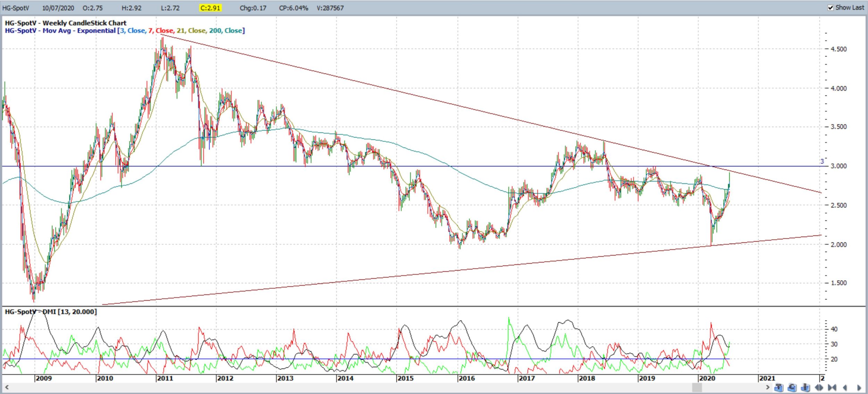Click the '3' marker on horizontal line
The width and height of the screenshot is (868, 394).
(822, 161)
